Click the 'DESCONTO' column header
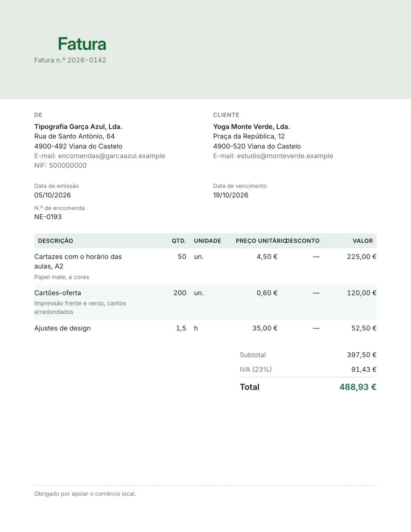The height and width of the screenshot is (532, 411). click(302, 241)
